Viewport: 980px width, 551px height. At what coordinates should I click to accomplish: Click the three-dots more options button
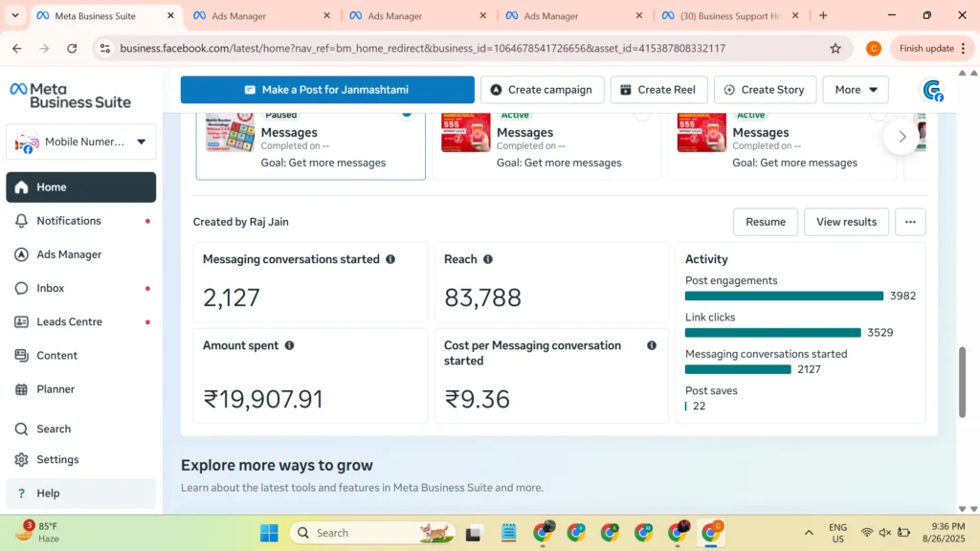click(x=910, y=222)
